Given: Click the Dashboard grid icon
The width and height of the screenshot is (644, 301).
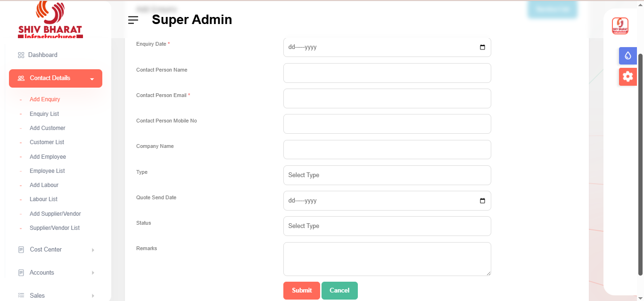Looking at the screenshot, I should (x=21, y=55).
